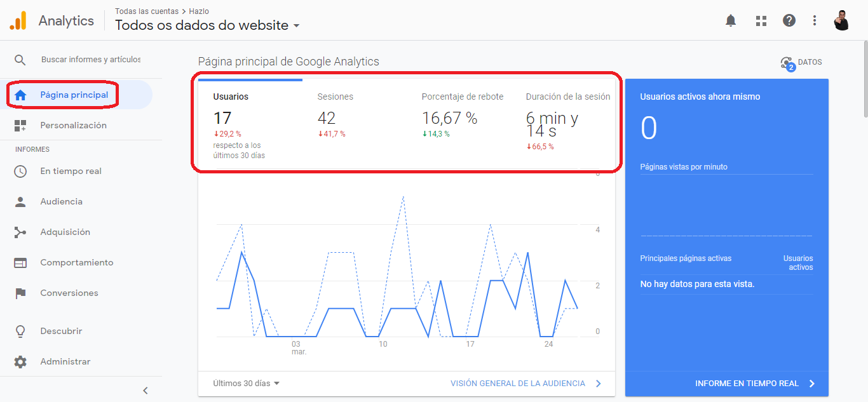This screenshot has width=868, height=402.
Task: Click the Adquisición branching arrows icon
Action: coord(20,232)
